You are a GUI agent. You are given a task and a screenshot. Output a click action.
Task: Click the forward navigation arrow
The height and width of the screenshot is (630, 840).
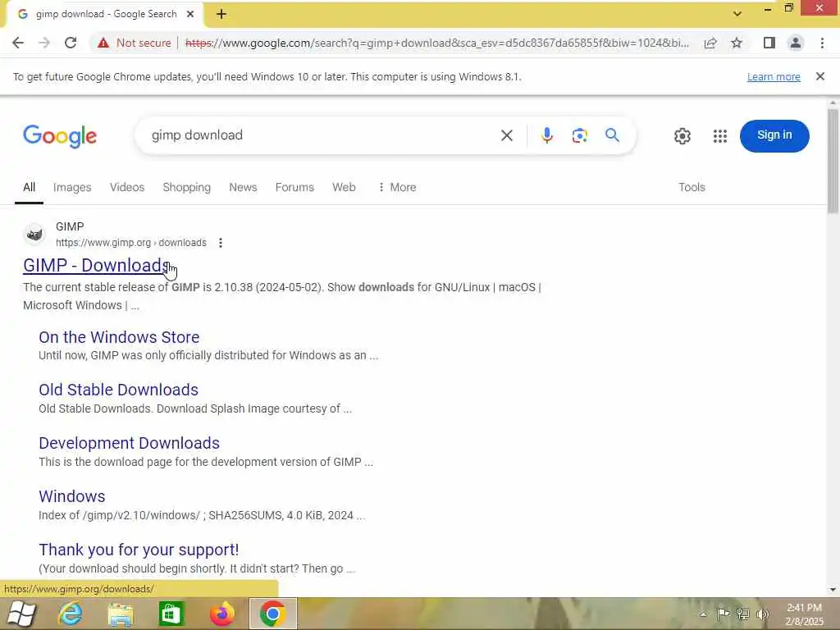[x=44, y=43]
